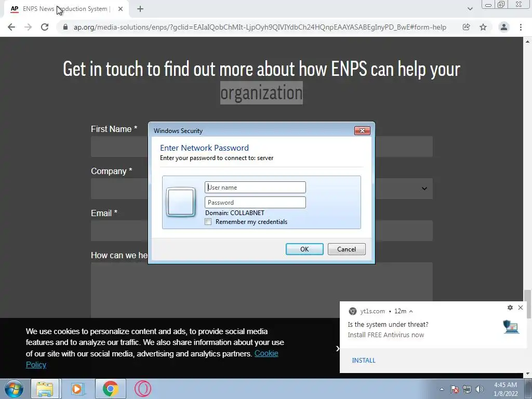The height and width of the screenshot is (399, 532).
Task: Reload the ENPS page
Action: (45, 27)
